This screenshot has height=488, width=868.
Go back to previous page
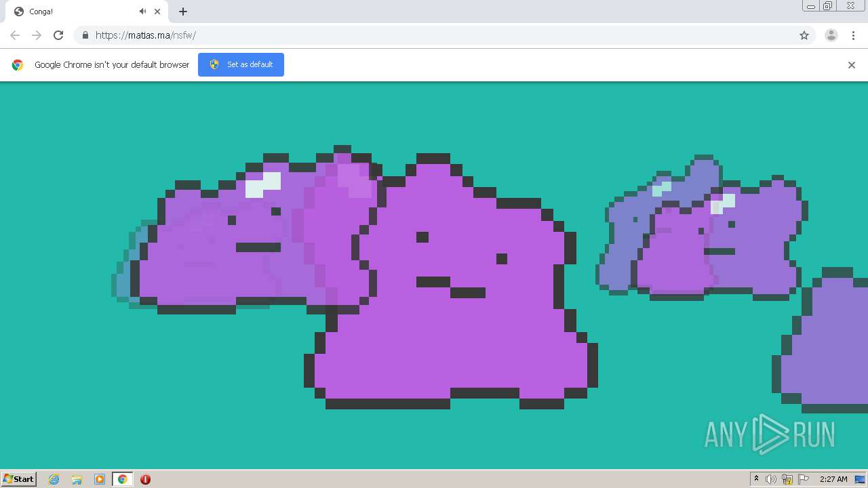pyautogui.click(x=15, y=35)
